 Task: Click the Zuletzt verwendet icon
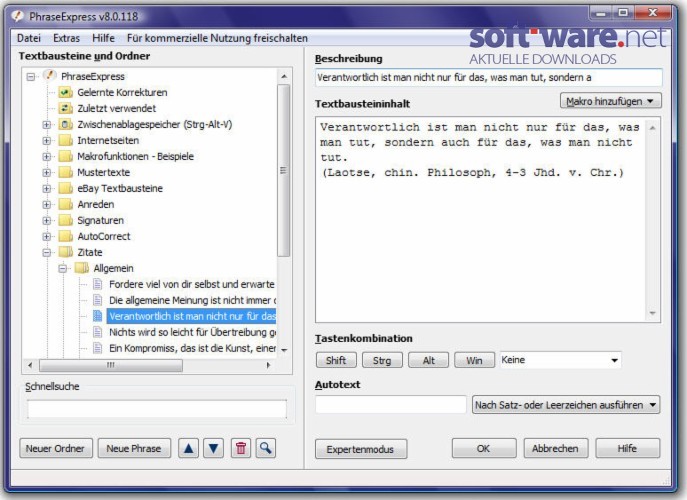66,108
